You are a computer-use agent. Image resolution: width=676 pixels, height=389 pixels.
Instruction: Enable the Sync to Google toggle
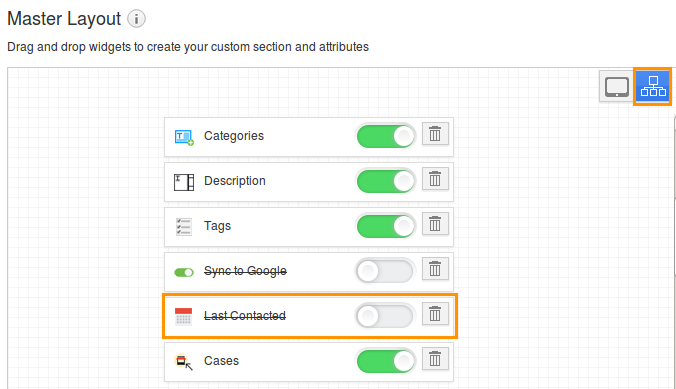tap(385, 271)
